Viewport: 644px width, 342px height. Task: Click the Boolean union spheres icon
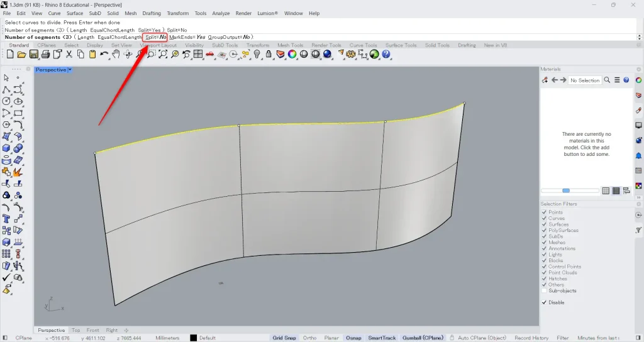tap(18, 148)
